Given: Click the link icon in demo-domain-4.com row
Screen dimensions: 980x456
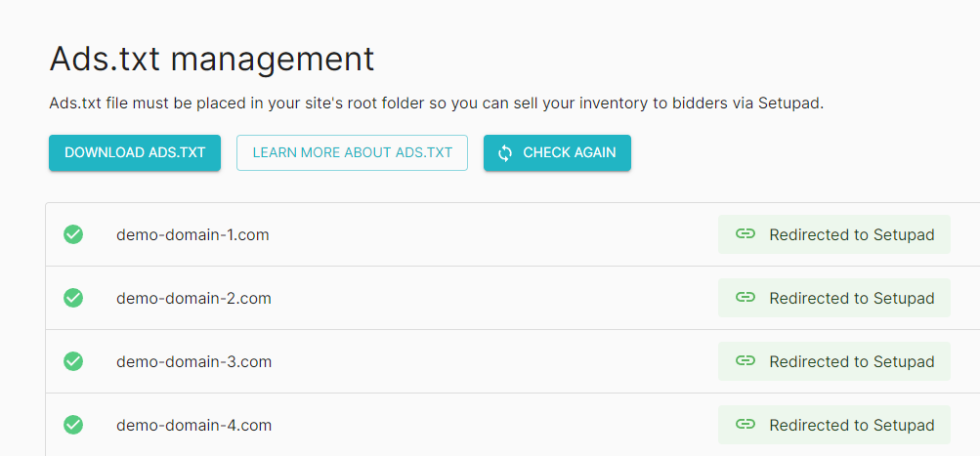Looking at the screenshot, I should pos(745,425).
